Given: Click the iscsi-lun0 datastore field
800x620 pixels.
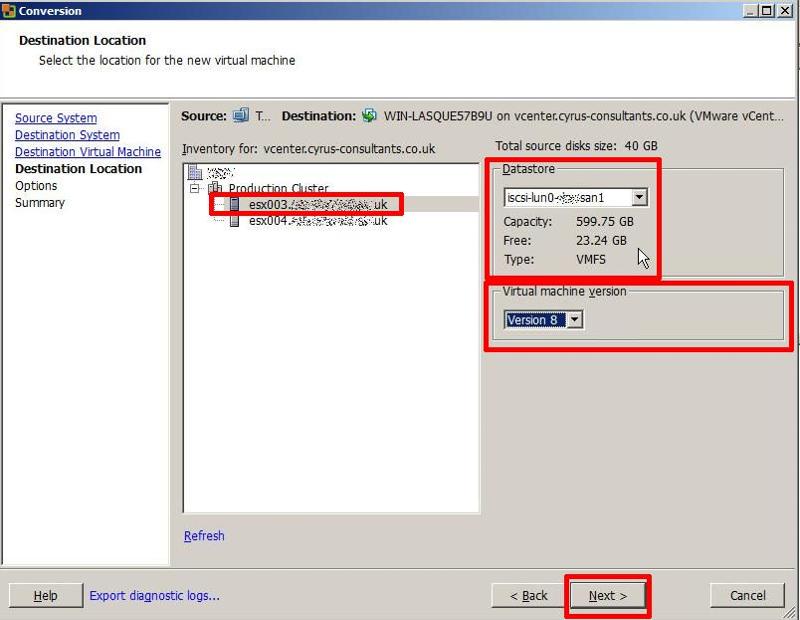Looking at the screenshot, I should coord(567,197).
